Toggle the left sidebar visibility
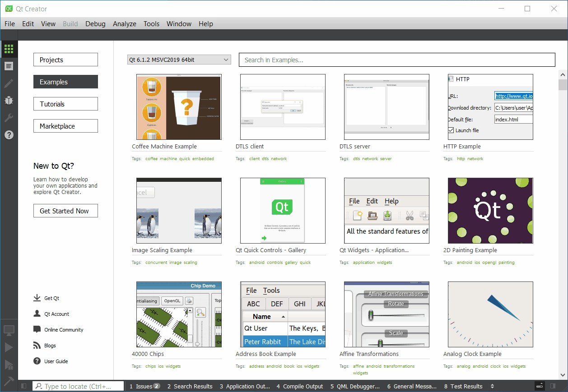Viewport: 568px width, 392px height. pyautogui.click(x=24, y=386)
